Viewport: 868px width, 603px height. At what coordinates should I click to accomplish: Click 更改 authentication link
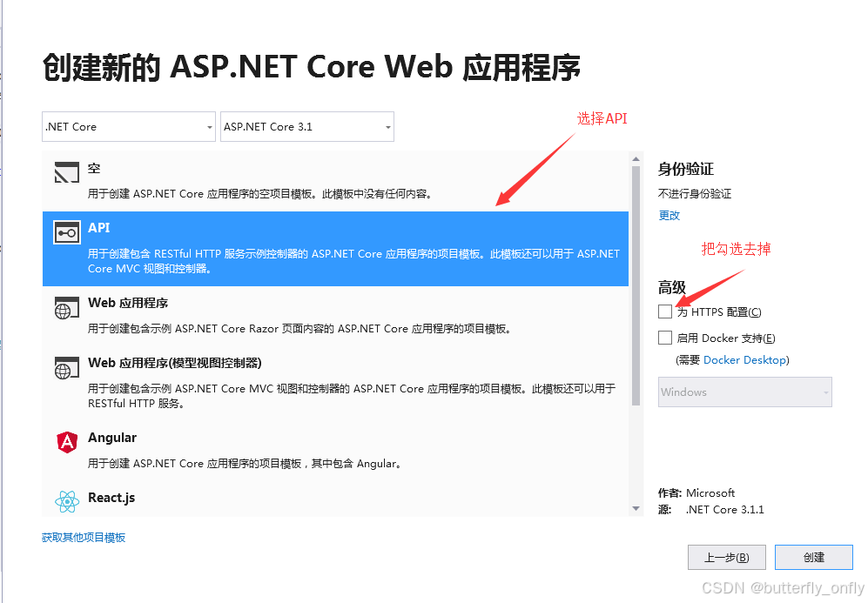click(x=669, y=215)
